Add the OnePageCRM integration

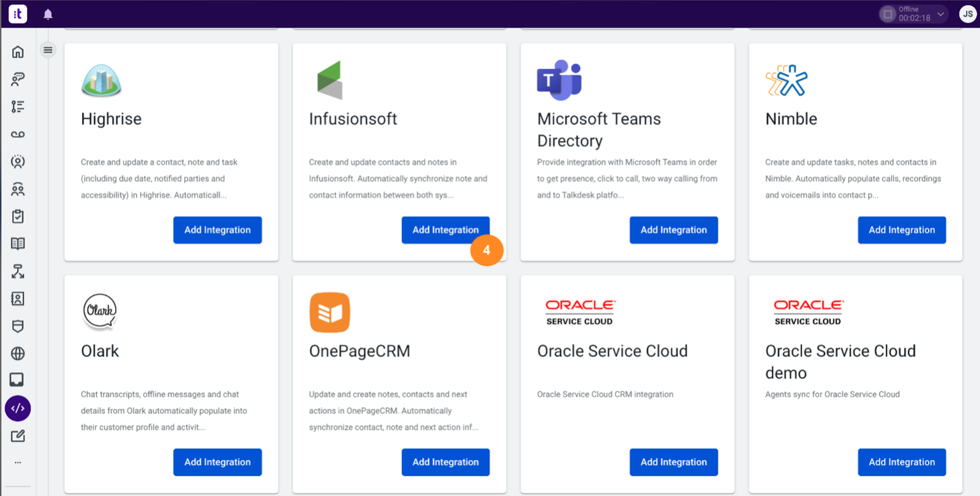coord(445,462)
